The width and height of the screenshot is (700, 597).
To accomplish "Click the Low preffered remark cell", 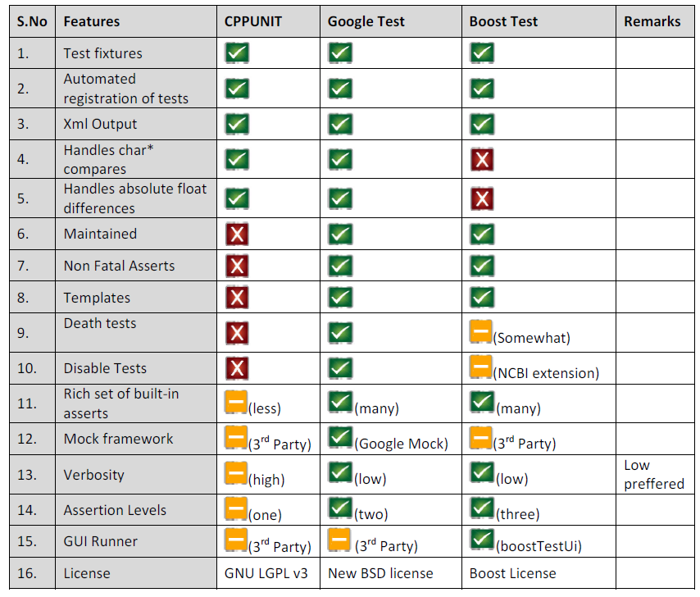I will (x=653, y=475).
